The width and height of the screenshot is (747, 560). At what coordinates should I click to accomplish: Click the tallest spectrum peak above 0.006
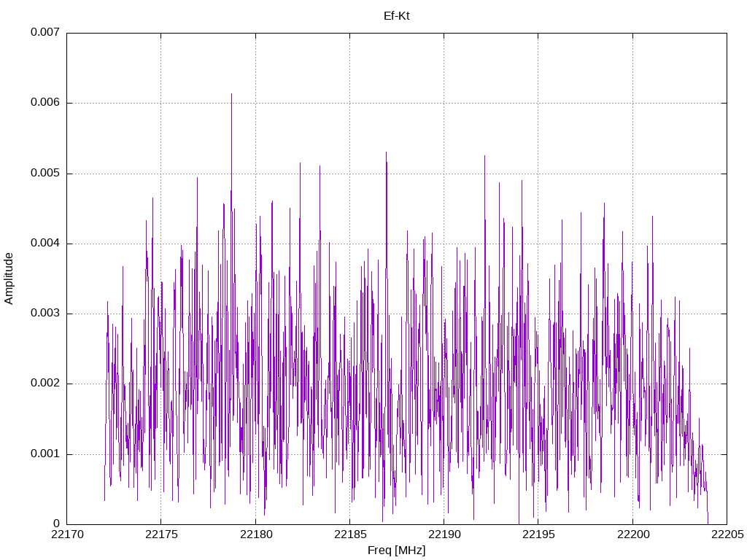(x=231, y=96)
